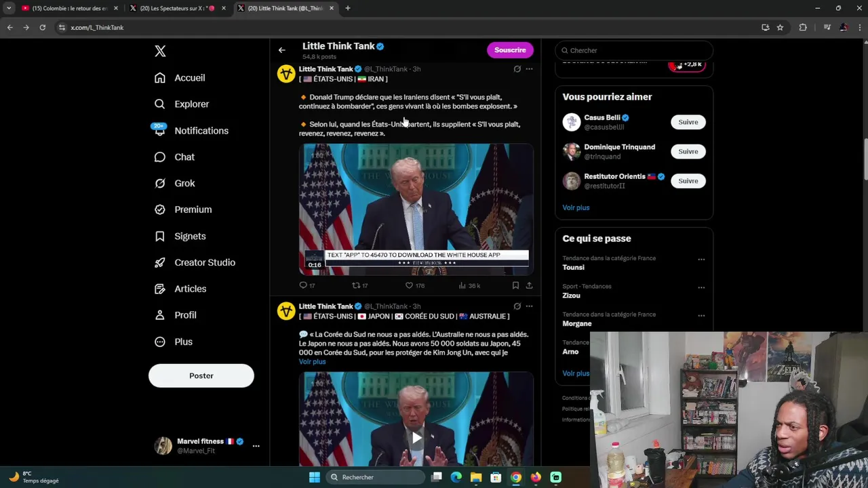Reload the page with browser refresh

pyautogui.click(x=42, y=27)
